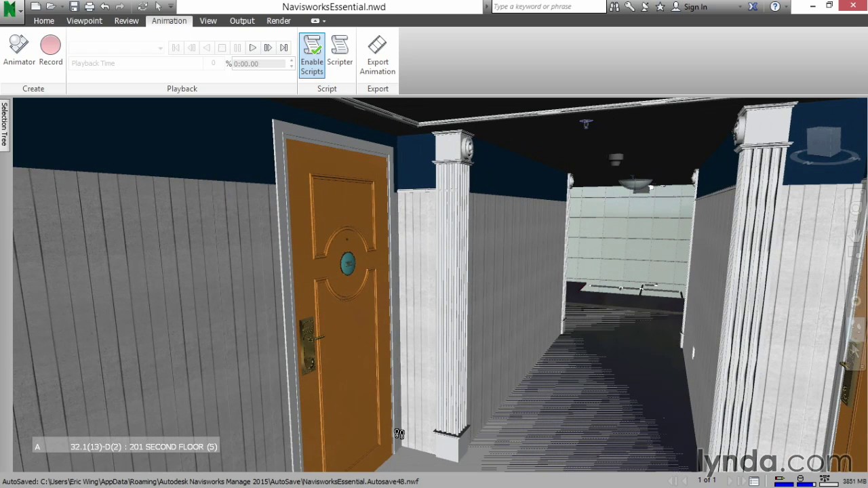
Task: Click the playback time 0:00.00 field
Action: [x=259, y=64]
